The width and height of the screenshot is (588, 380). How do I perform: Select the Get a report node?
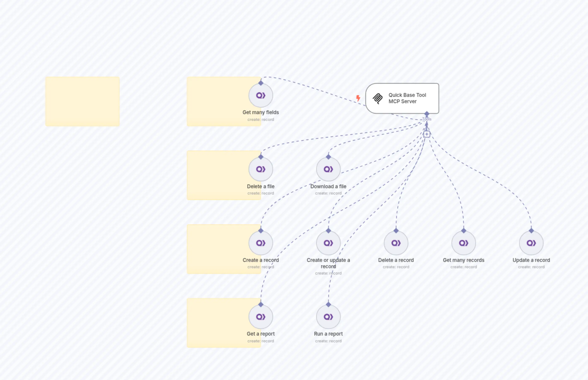pyautogui.click(x=261, y=317)
